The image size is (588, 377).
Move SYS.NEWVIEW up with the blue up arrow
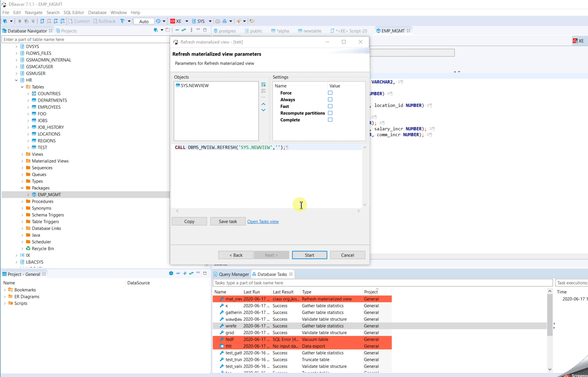264,104
